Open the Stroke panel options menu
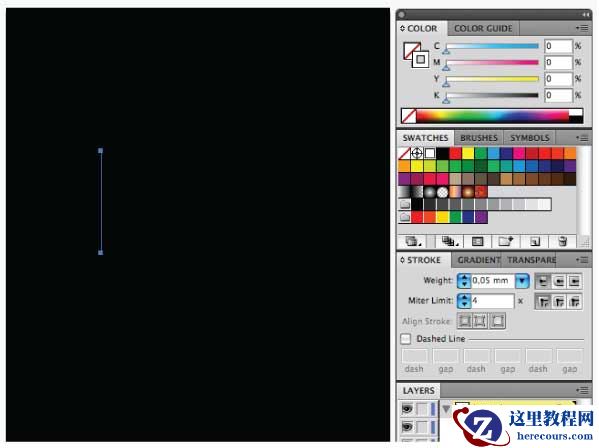Image resolution: width=599 pixels, height=448 pixels. tap(582, 260)
